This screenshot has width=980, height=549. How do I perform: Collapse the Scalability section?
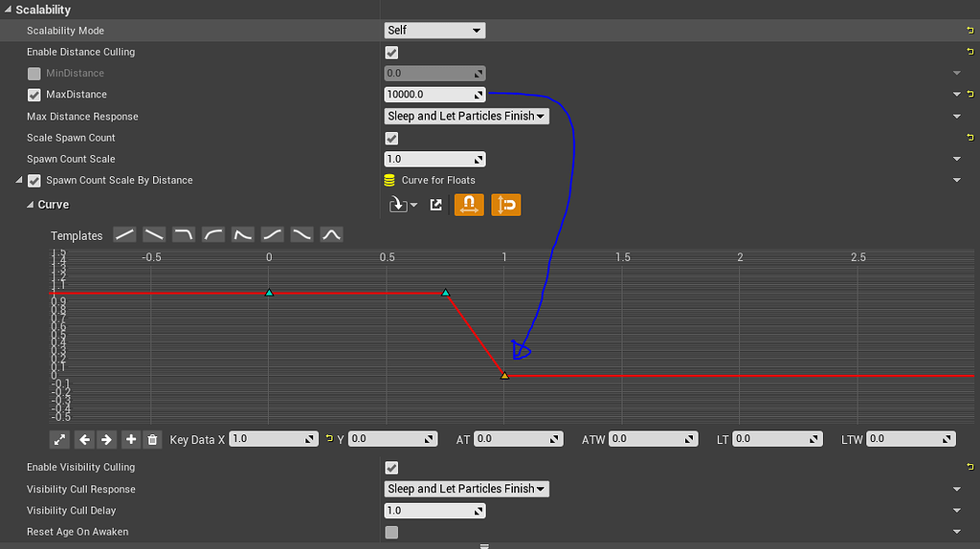[x=9, y=10]
